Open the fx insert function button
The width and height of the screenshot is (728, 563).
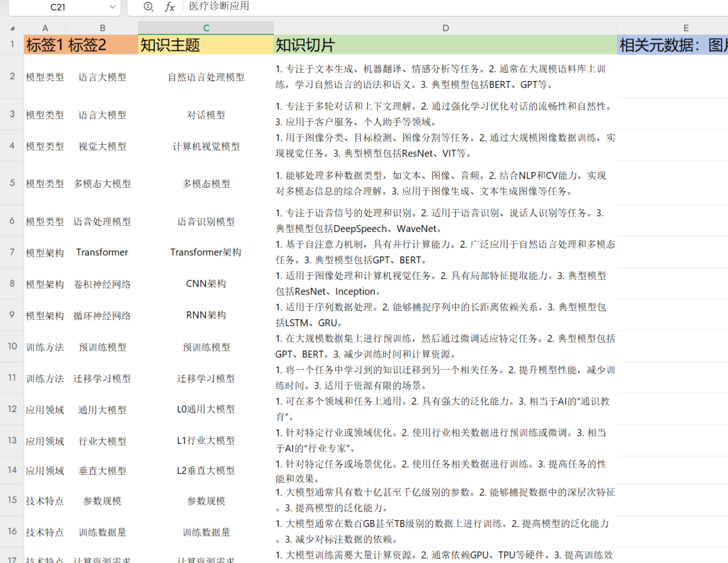click(170, 6)
